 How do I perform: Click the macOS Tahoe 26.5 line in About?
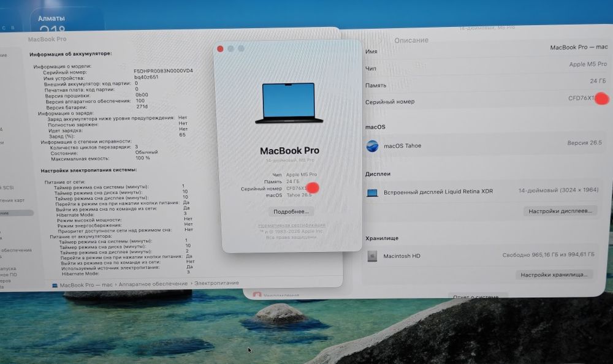289,195
